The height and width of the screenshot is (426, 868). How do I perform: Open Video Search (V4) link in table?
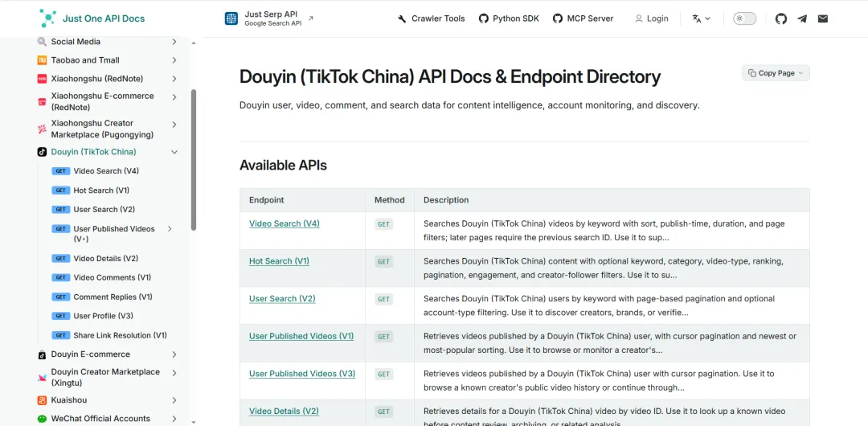click(x=284, y=223)
